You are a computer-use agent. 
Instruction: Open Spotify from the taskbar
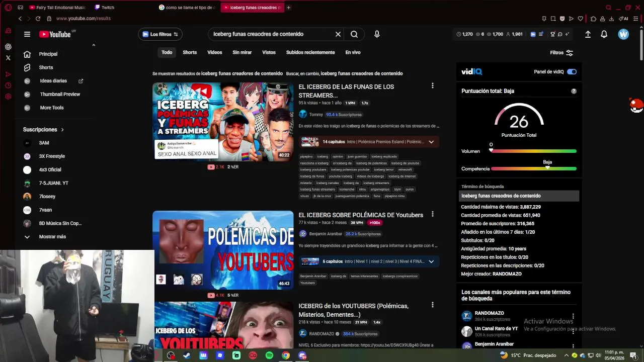click(269, 355)
